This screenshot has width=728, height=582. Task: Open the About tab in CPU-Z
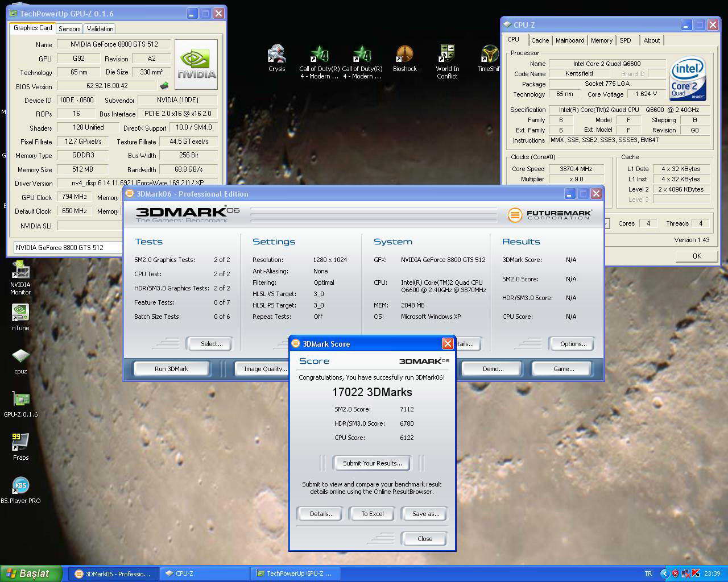(x=652, y=40)
